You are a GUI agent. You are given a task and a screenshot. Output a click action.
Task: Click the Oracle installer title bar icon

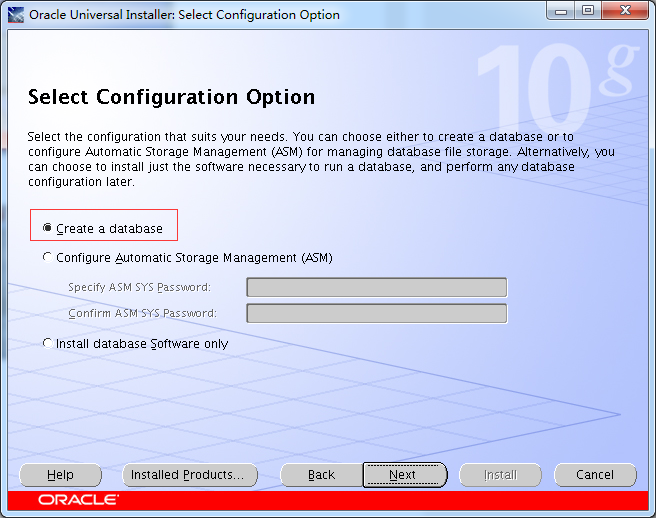[x=16, y=15]
